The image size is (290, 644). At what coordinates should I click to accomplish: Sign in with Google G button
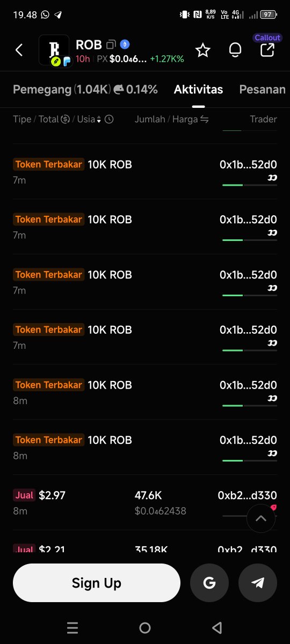(209, 583)
